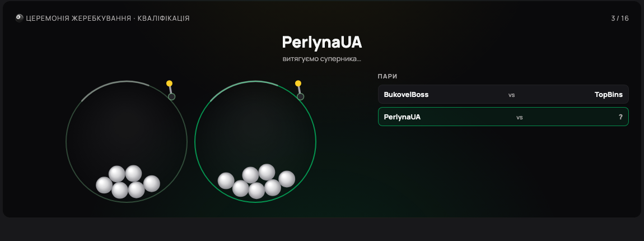The width and height of the screenshot is (644, 241).
Task: Click the large PerlynaUA heading
Action: tap(322, 43)
